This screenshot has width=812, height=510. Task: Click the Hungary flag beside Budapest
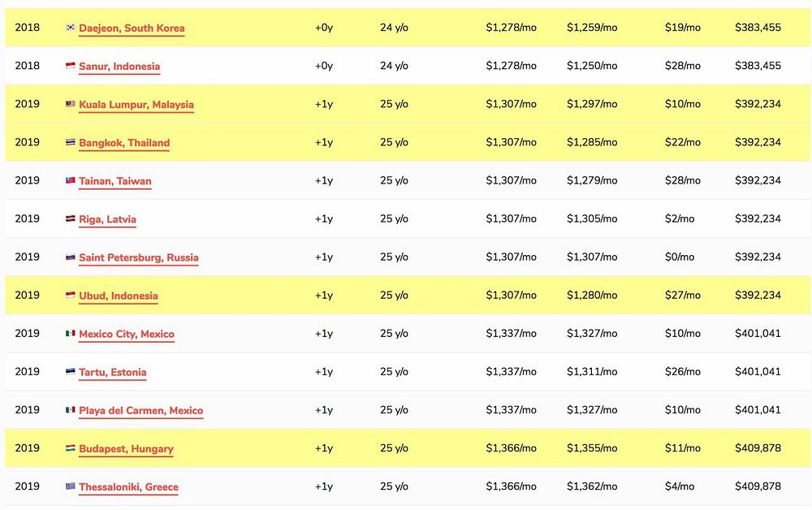click(x=71, y=448)
